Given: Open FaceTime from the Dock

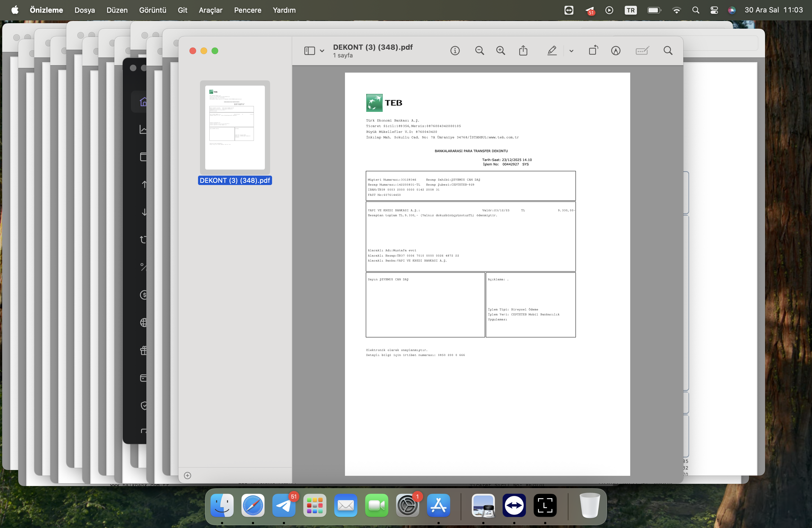Looking at the screenshot, I should point(377,505).
